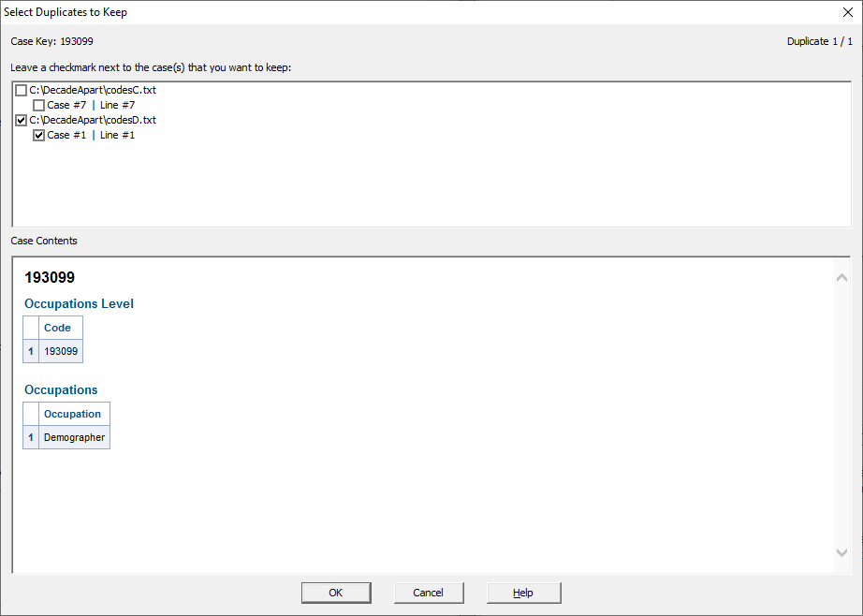
Task: Select the codesD.txt file path entry
Action: [x=92, y=119]
